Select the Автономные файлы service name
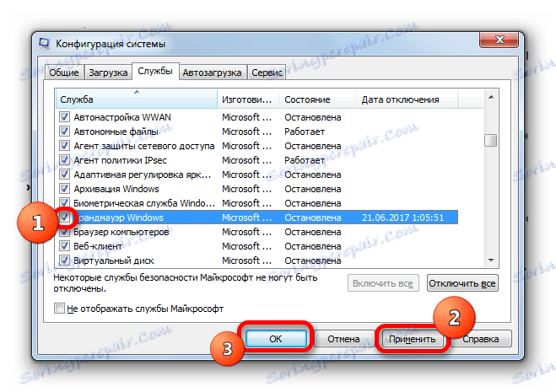The image size is (556, 392). click(x=116, y=132)
